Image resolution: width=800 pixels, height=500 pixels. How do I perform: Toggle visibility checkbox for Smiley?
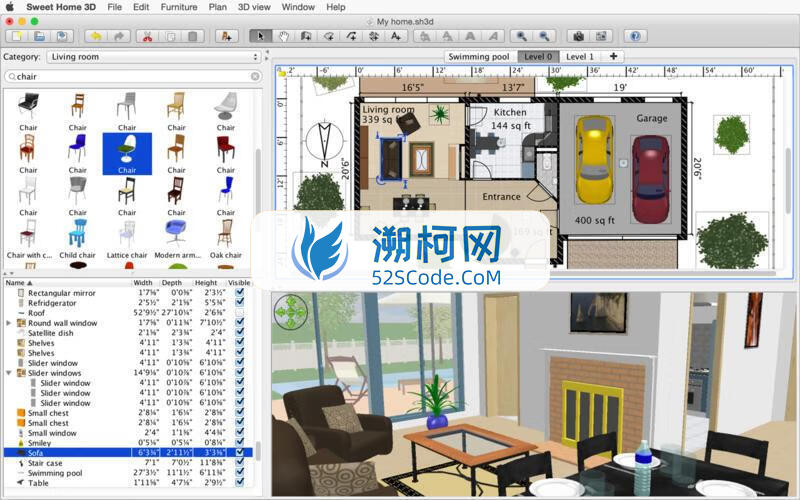point(239,442)
